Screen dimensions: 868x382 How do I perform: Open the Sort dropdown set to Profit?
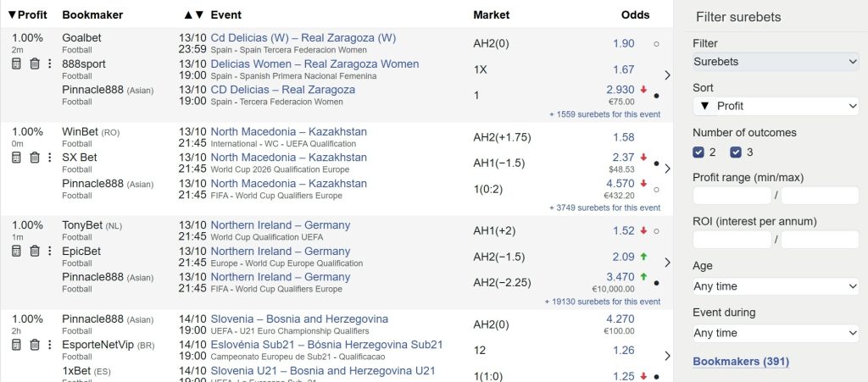click(776, 106)
